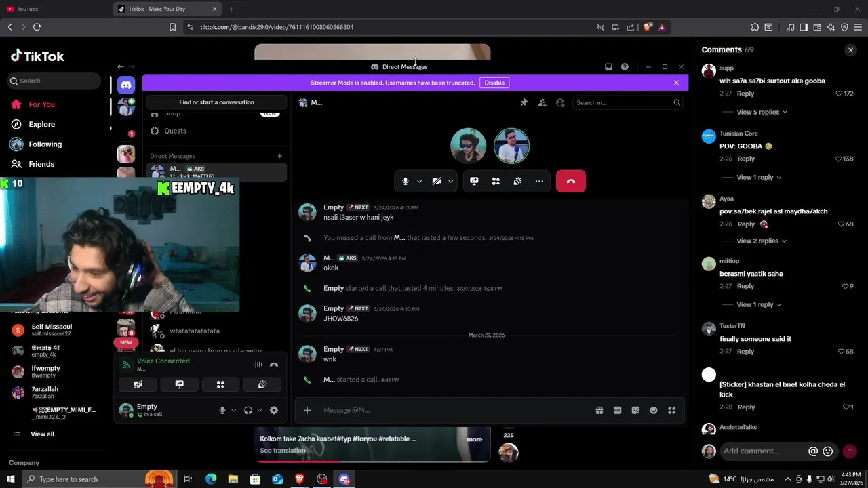The height and width of the screenshot is (488, 868).
Task: Click Find or start a conversation
Action: click(x=216, y=102)
